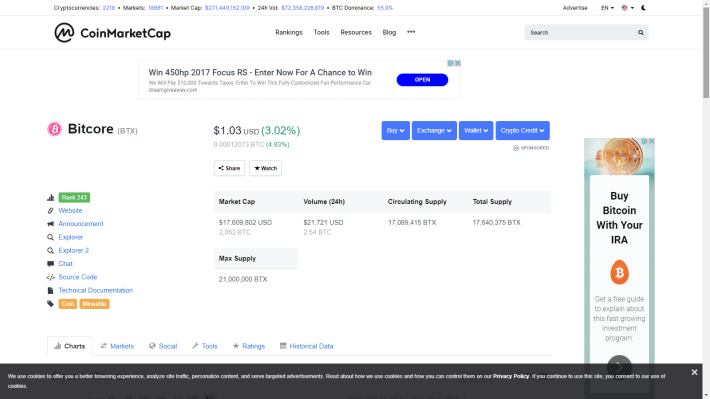Click the rank bar-chart icon

[x=50, y=197]
